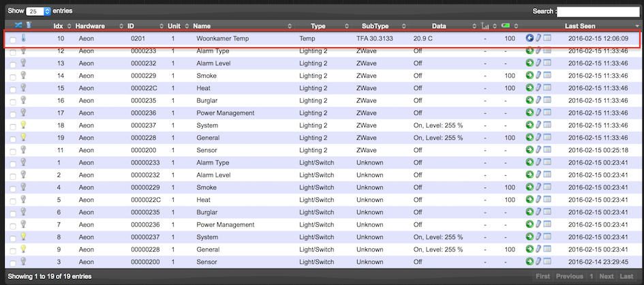The image size is (644, 285).
Task: Tick the checkbox for Idx 12 Alarm Type
Action: point(13,52)
